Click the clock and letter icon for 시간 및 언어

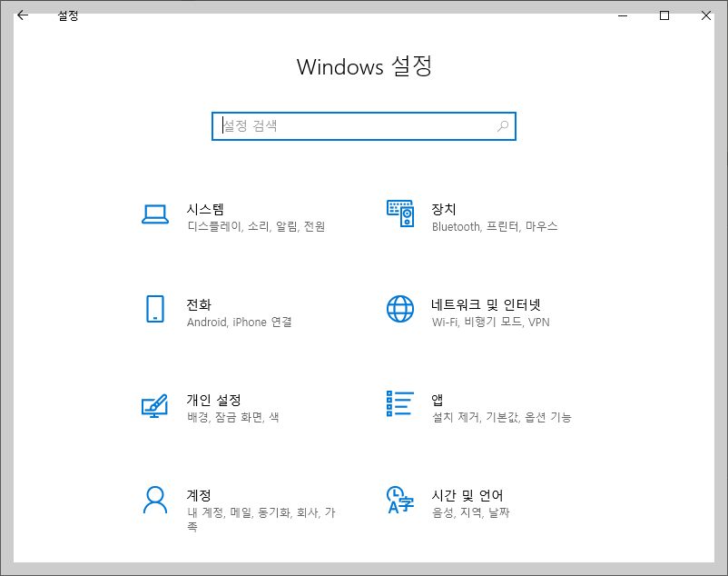pyautogui.click(x=400, y=500)
